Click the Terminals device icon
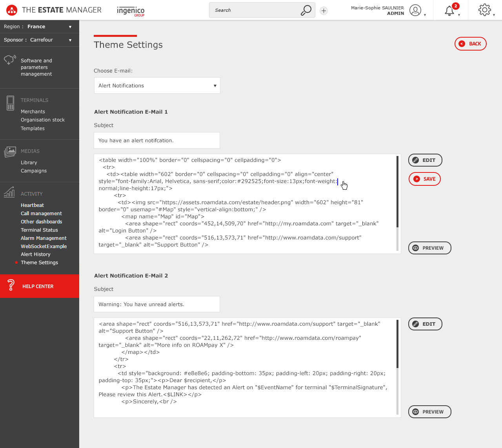 point(11,103)
